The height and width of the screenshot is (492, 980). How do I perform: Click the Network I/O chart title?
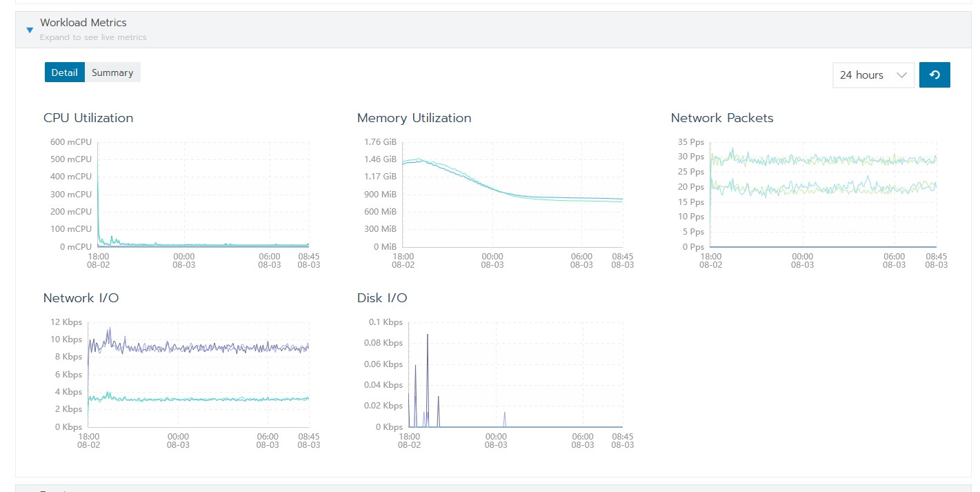[81, 298]
